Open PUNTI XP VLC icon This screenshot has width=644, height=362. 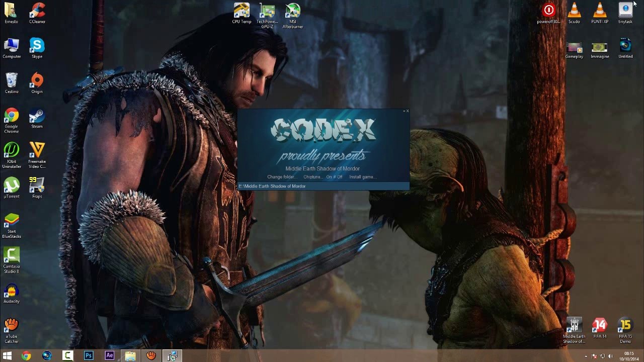[600, 13]
